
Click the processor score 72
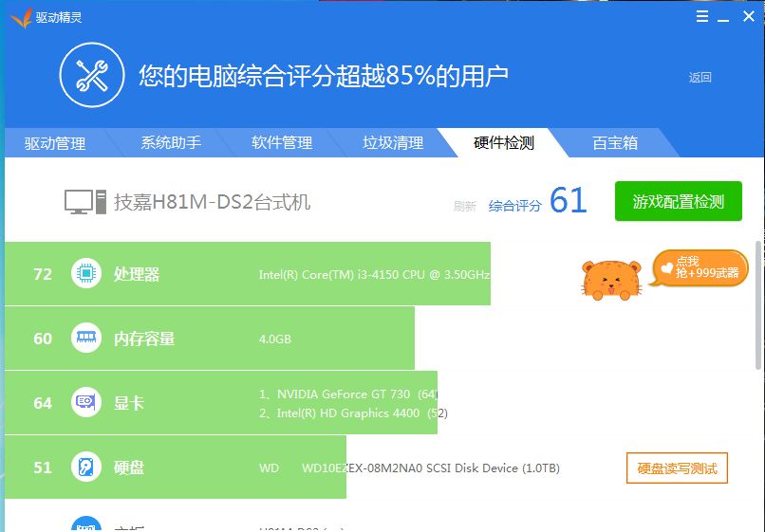click(x=43, y=274)
